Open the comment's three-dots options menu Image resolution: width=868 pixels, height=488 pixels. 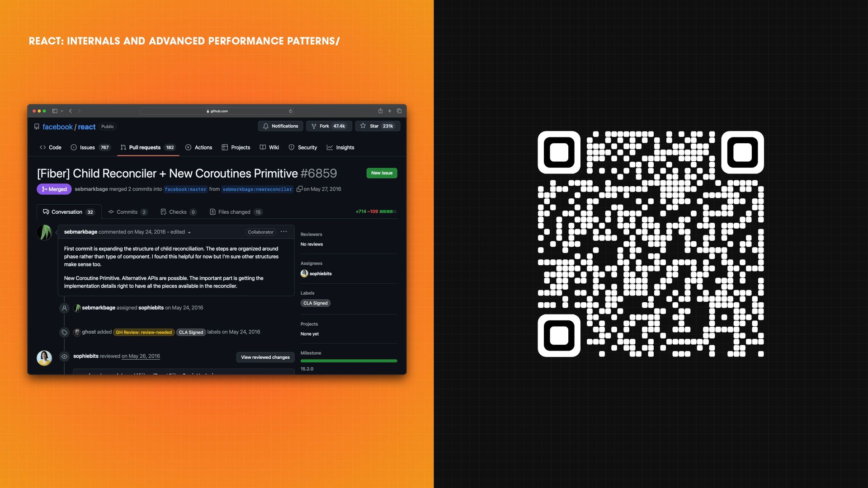(x=283, y=232)
